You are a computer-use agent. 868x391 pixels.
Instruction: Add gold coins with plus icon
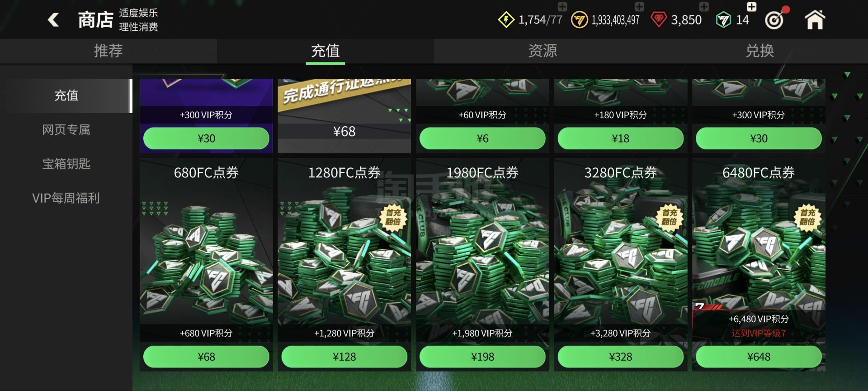pos(639,6)
